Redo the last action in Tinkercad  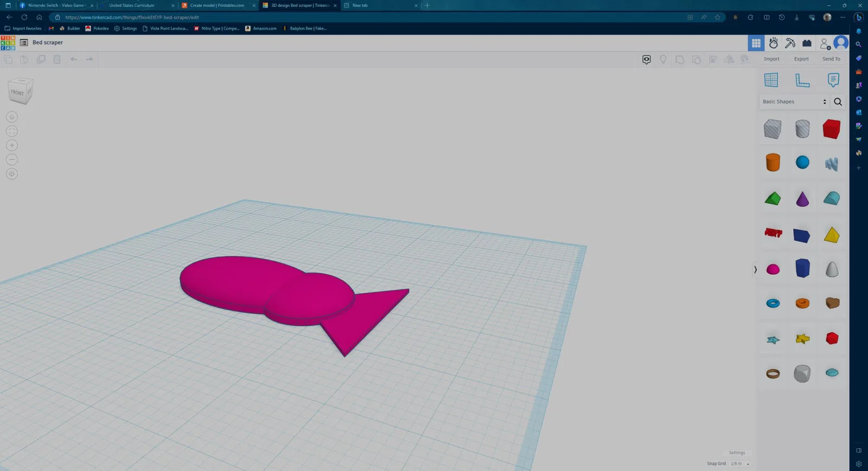pyautogui.click(x=90, y=59)
